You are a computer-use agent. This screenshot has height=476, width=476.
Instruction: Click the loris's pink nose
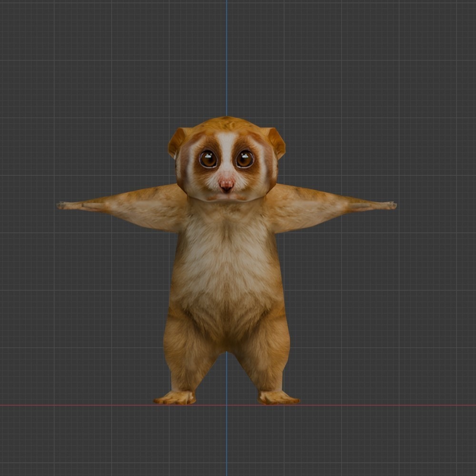point(227,184)
